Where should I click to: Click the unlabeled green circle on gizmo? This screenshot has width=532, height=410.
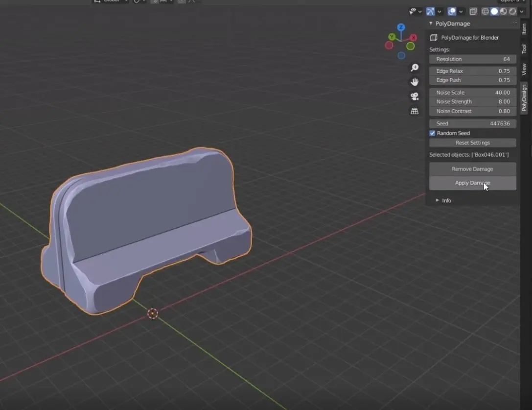(x=411, y=46)
